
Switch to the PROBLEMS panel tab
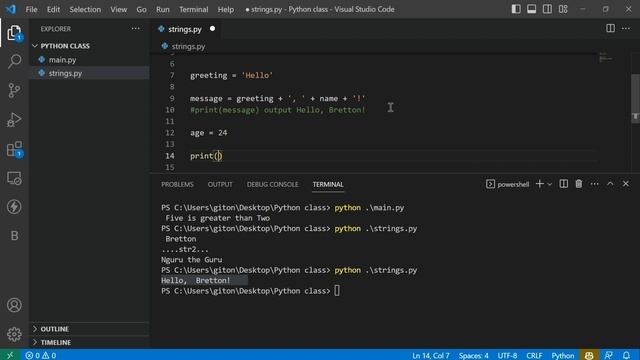coord(177,184)
